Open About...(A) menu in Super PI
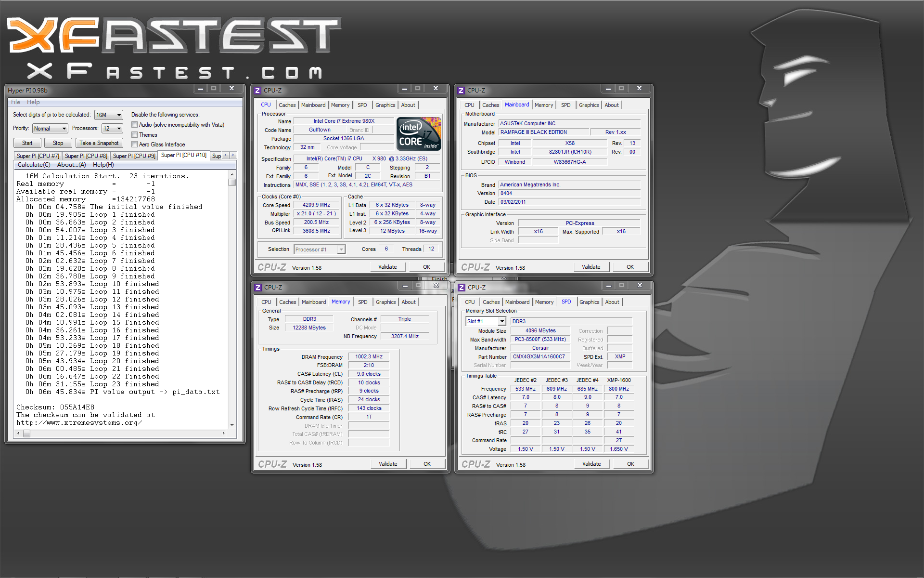 (71, 165)
